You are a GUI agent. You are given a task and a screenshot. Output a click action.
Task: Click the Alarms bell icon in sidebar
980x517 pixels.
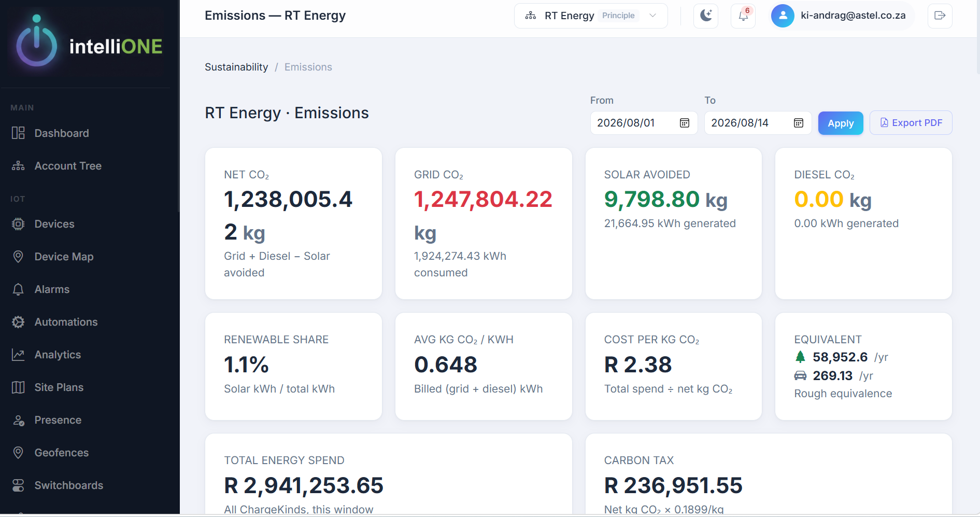pos(18,289)
